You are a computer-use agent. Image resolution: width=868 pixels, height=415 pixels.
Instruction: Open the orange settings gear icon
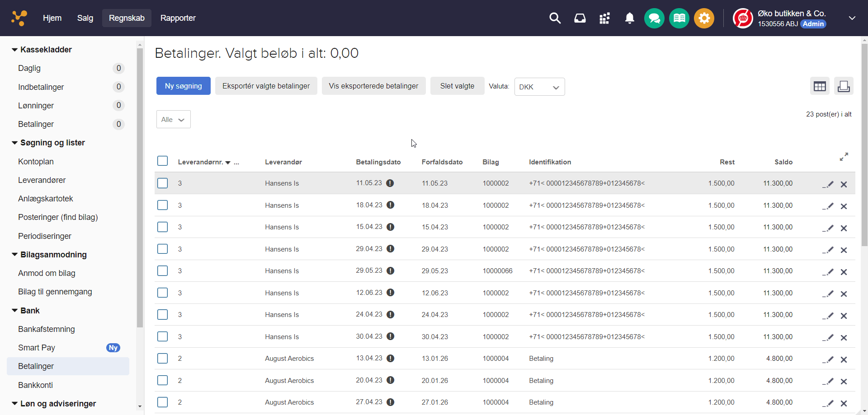pyautogui.click(x=704, y=19)
